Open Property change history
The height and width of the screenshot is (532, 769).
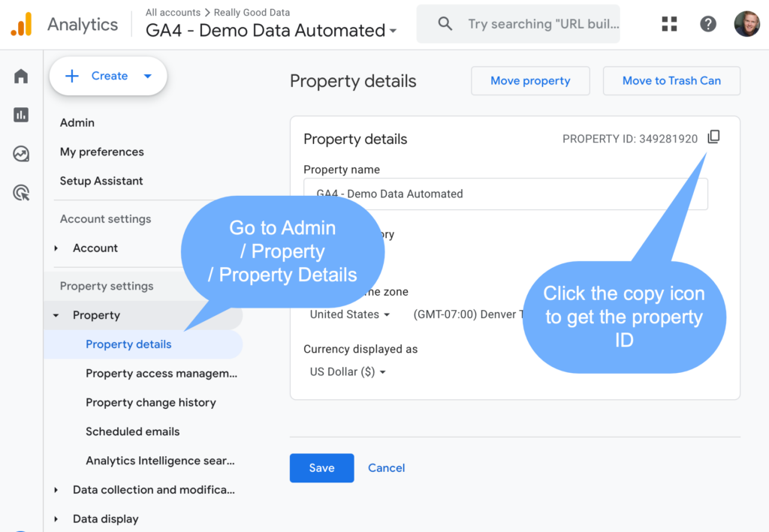click(151, 403)
